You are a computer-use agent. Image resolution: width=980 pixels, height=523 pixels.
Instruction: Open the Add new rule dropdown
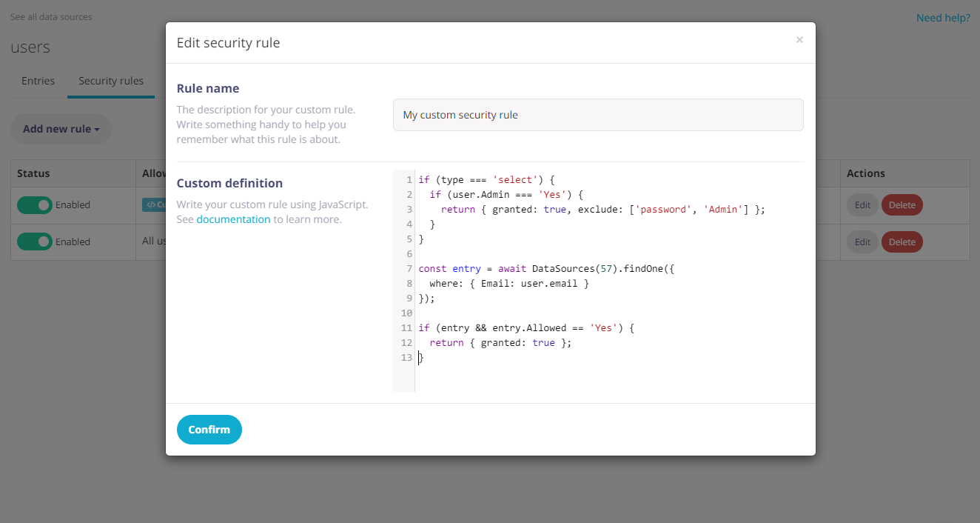click(61, 129)
